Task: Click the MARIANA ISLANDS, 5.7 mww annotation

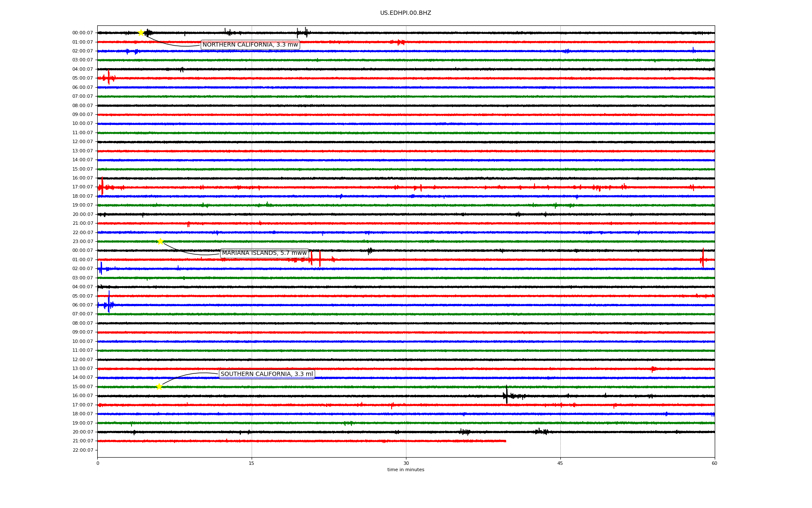Action: pos(264,253)
